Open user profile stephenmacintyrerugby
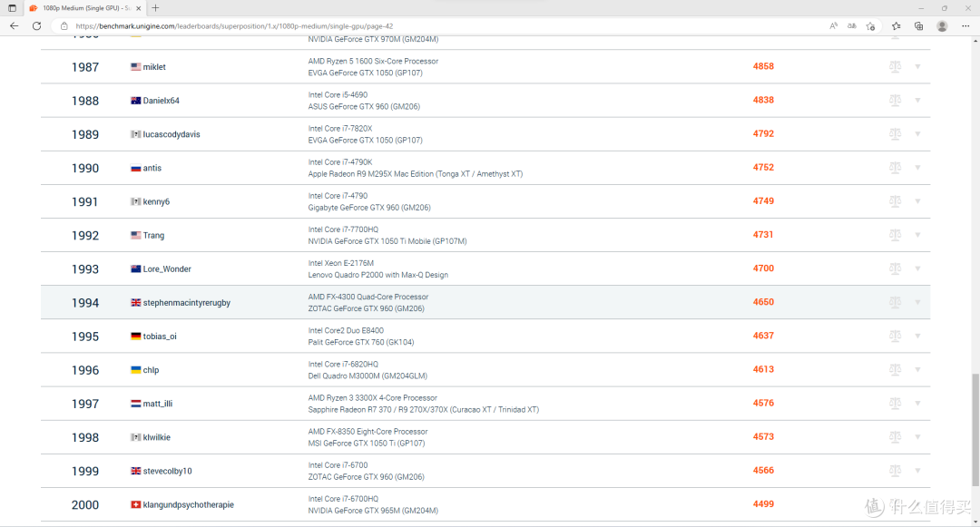The image size is (980, 527). click(187, 303)
